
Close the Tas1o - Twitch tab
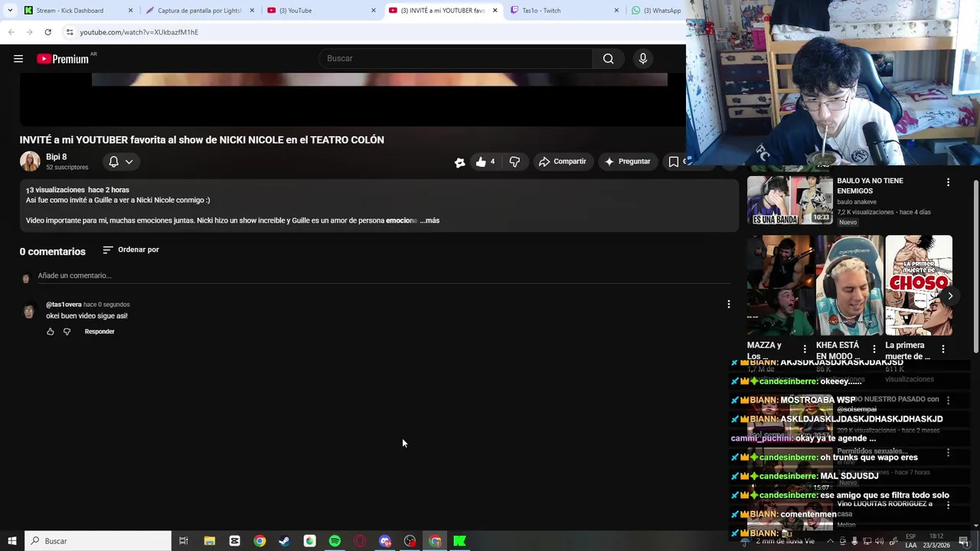pyautogui.click(x=616, y=11)
